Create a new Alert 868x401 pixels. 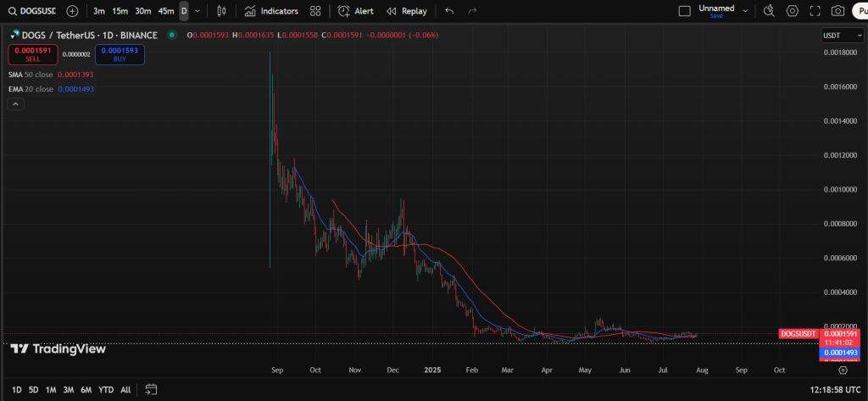(356, 11)
